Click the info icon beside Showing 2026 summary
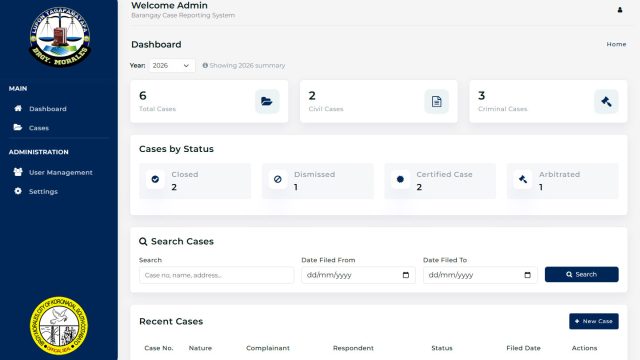Image resolution: width=640 pixels, height=360 pixels. click(205, 65)
